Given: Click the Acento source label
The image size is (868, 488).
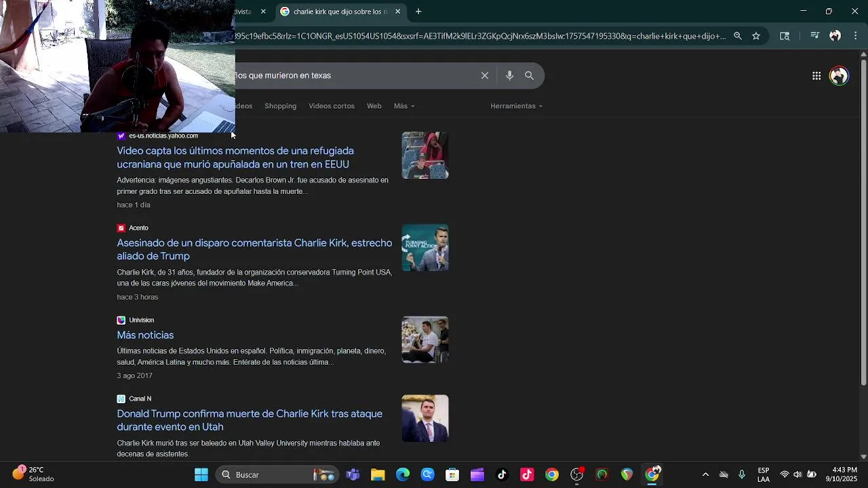Looking at the screenshot, I should (138, 228).
